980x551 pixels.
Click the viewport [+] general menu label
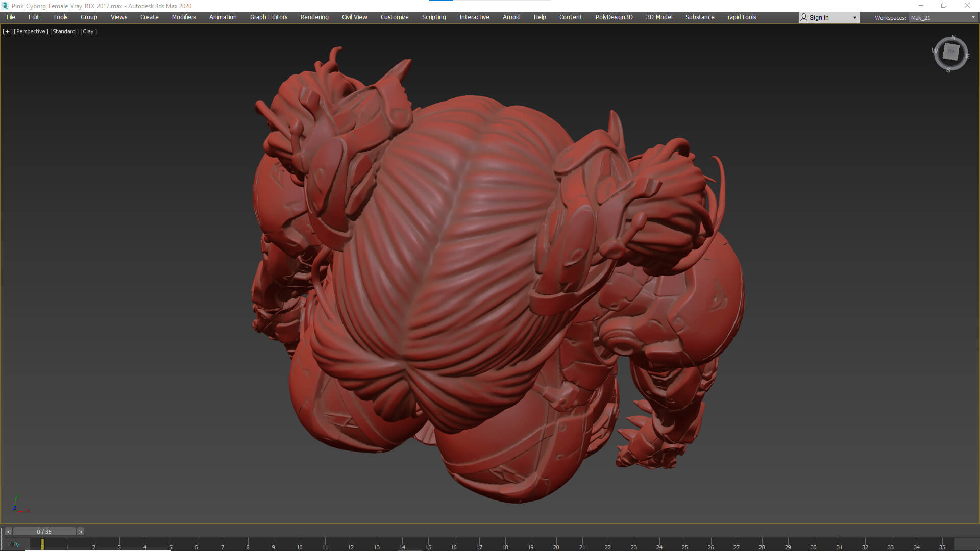7,31
